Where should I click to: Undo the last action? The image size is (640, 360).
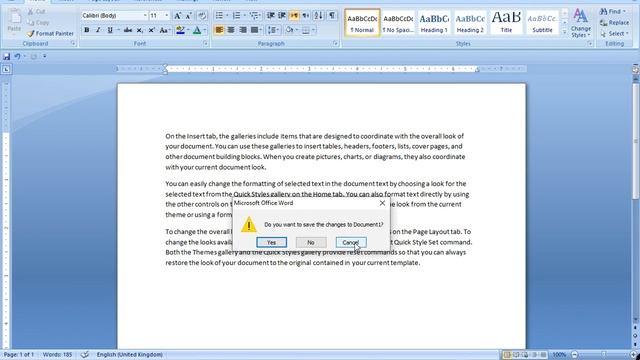point(18,56)
